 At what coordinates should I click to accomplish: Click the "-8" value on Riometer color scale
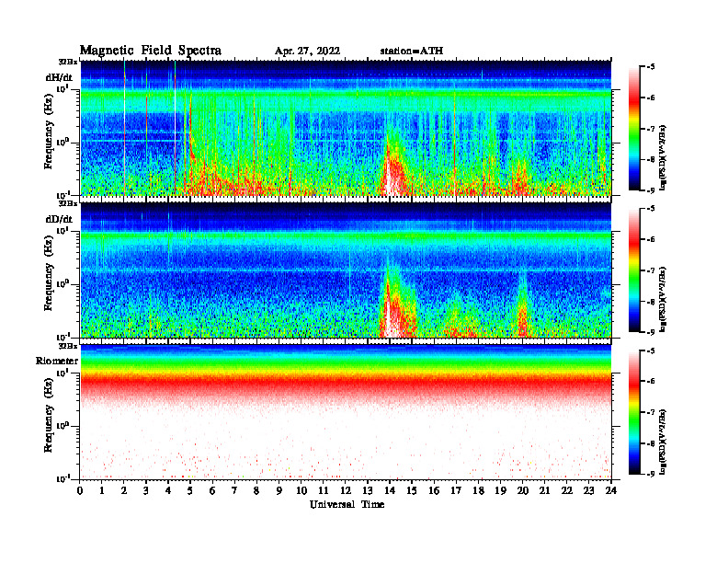click(651, 443)
